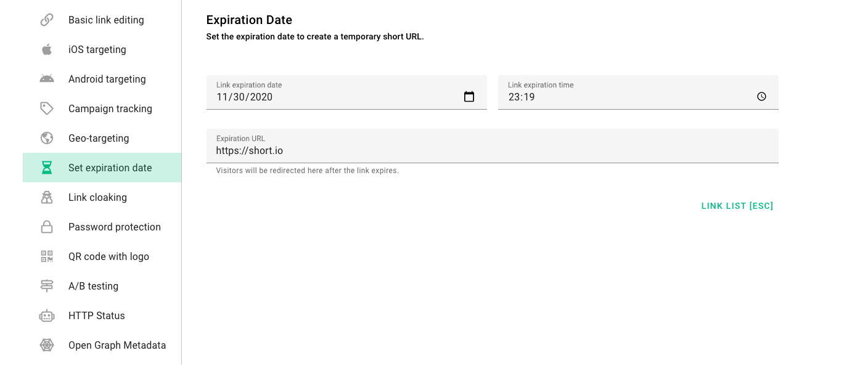Click the link expiration time field
This screenshot has height=369, width=868.
tap(623, 97)
